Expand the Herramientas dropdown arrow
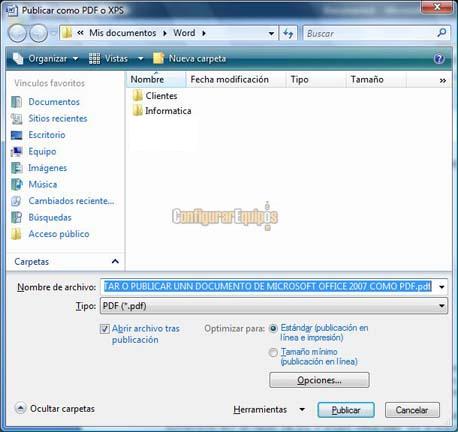 [302, 409]
